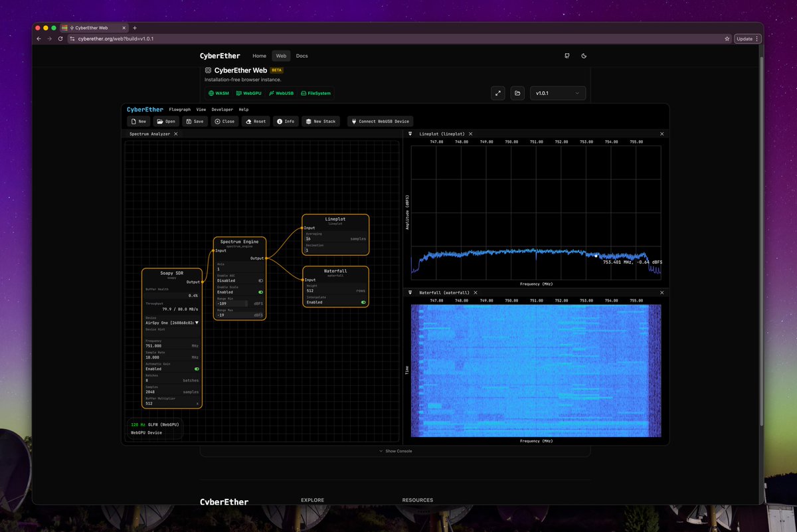The image size is (797, 532).
Task: Close the Waterfall panel at far right
Action: (x=662, y=293)
